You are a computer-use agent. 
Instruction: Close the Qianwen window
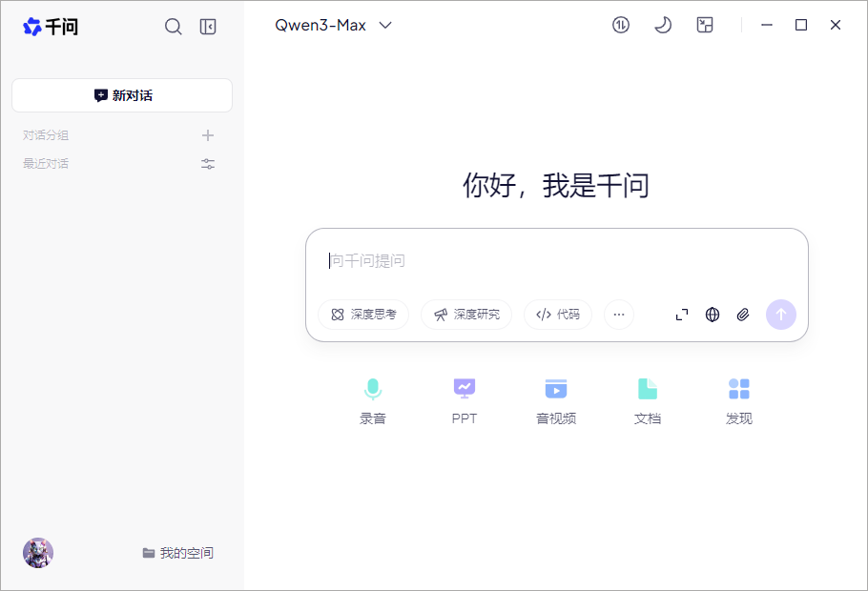[836, 25]
